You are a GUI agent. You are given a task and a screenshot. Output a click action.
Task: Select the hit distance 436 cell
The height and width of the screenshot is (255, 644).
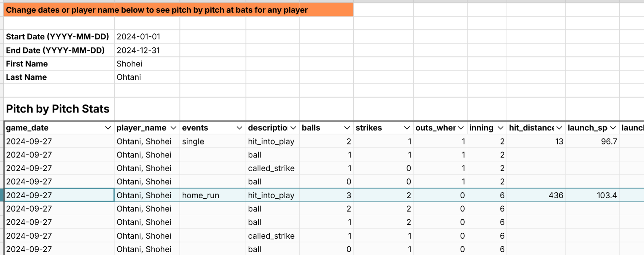coord(536,195)
